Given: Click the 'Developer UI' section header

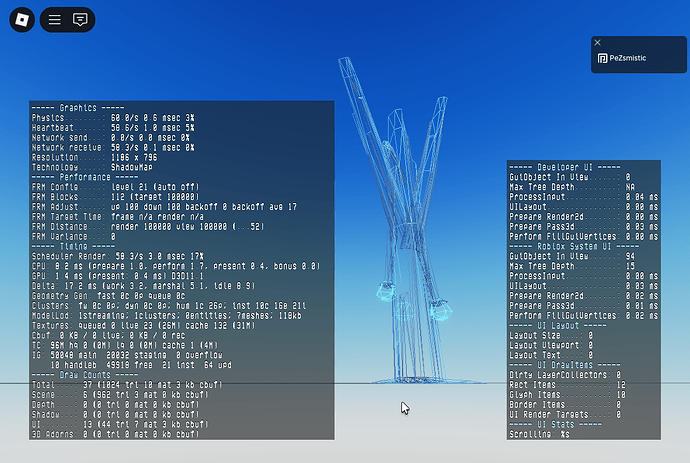Looking at the screenshot, I should [x=565, y=167].
